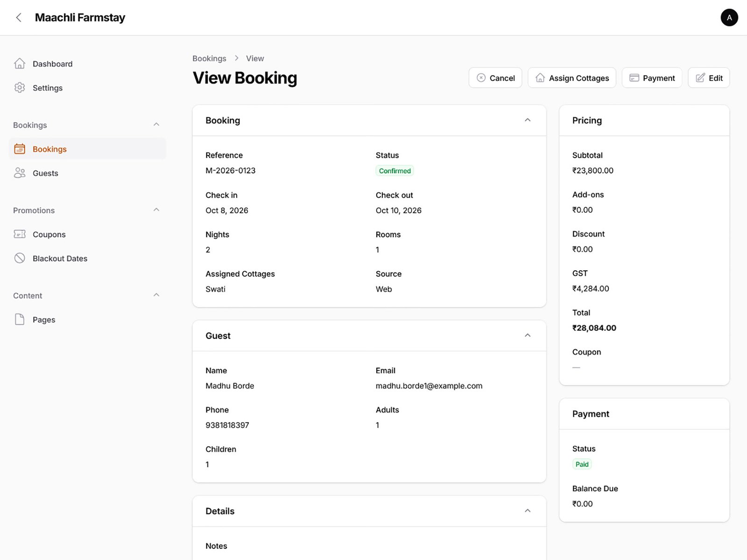747x560 pixels.
Task: Click the Guests people icon
Action: (x=20, y=173)
